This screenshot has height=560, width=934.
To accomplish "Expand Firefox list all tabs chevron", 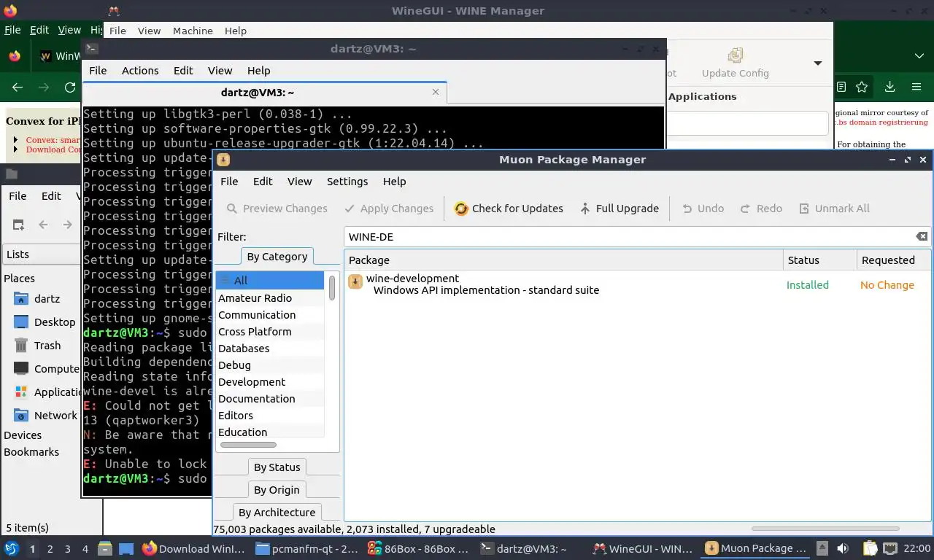I will tap(919, 56).
